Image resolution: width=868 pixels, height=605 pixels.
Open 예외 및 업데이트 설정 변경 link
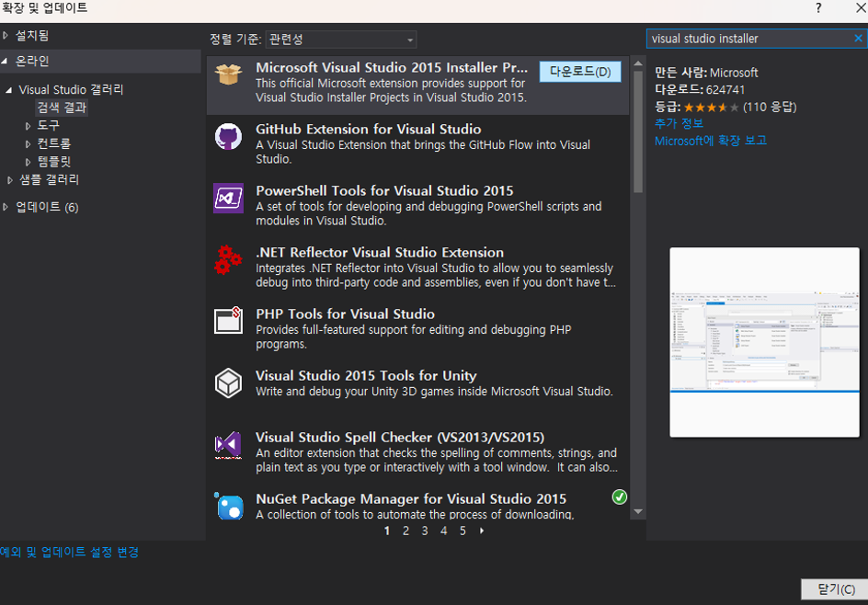69,552
